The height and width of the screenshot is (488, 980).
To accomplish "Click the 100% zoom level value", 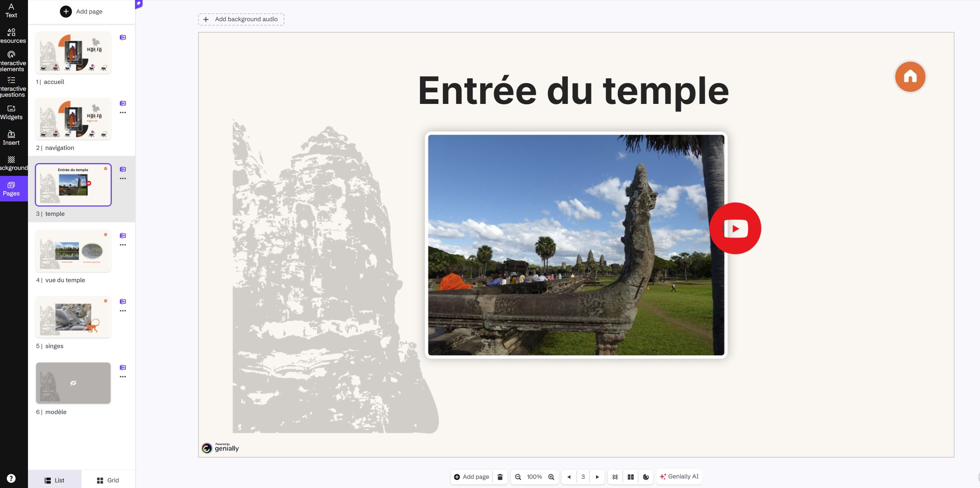I will point(535,477).
